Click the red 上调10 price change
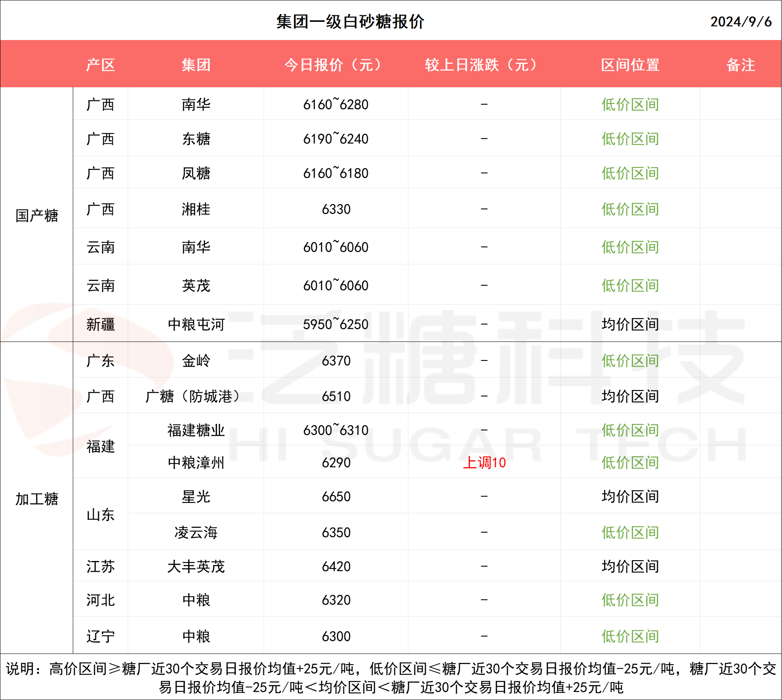The image size is (782, 700). click(x=484, y=462)
